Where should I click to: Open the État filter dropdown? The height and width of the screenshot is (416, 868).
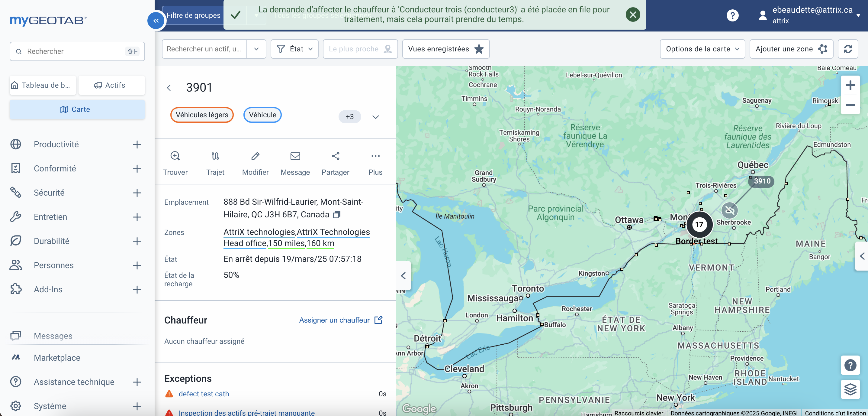294,49
